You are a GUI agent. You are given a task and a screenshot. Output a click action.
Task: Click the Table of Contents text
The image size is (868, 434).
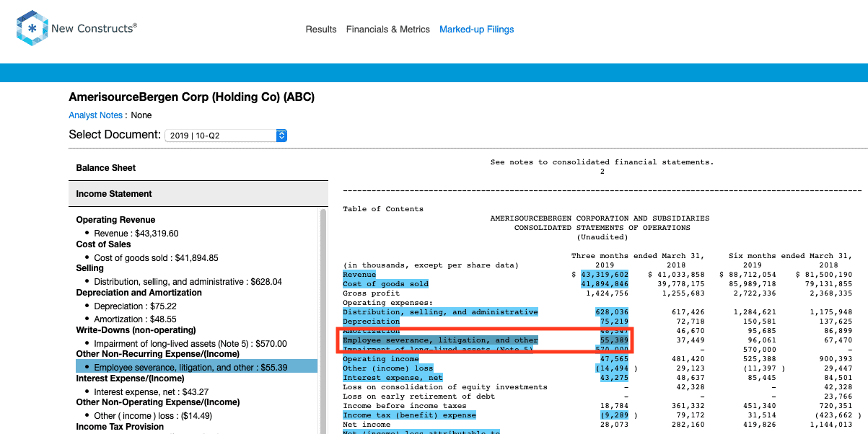tap(383, 209)
